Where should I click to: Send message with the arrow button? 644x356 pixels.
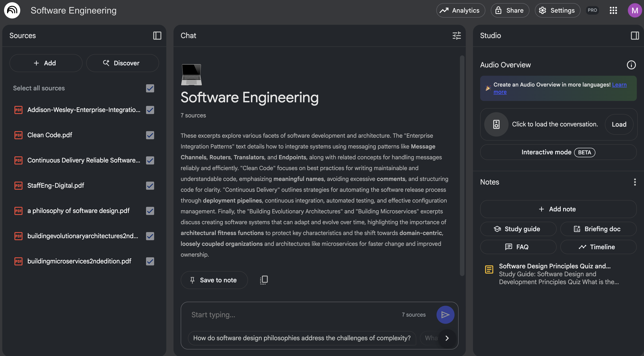[445, 315]
